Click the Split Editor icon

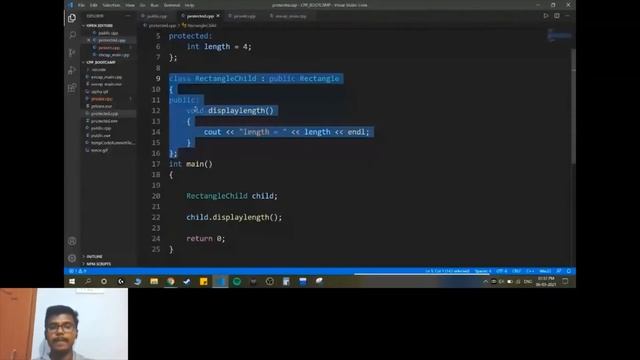pyautogui.click(x=557, y=16)
